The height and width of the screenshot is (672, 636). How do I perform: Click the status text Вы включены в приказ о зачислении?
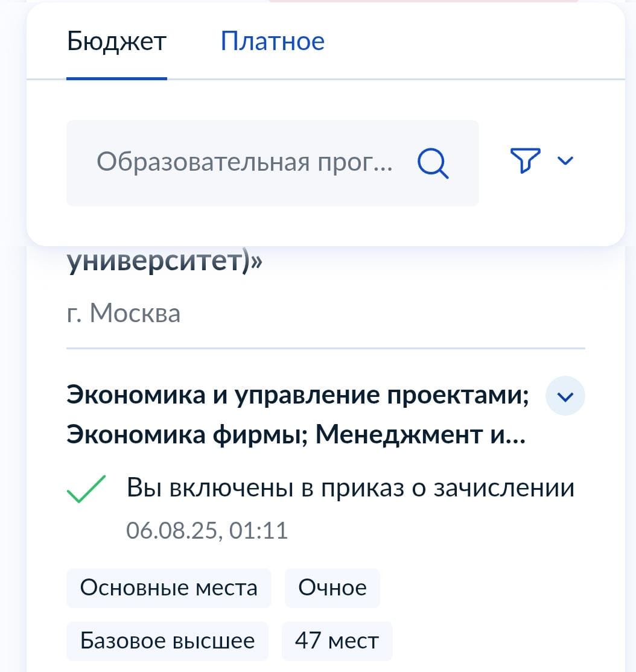point(350,487)
